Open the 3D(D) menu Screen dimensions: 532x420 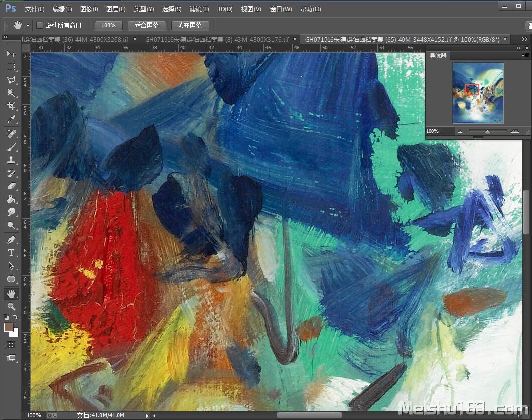[225, 9]
